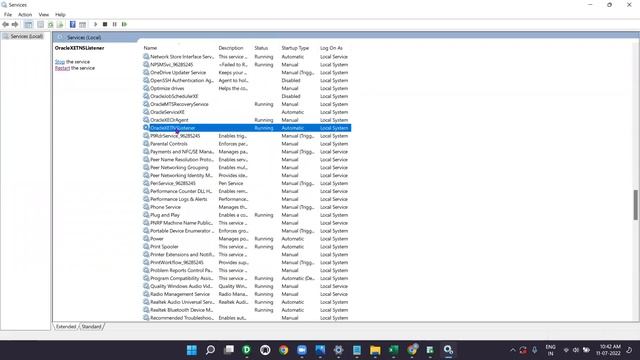Open the Action menu

coord(25,15)
